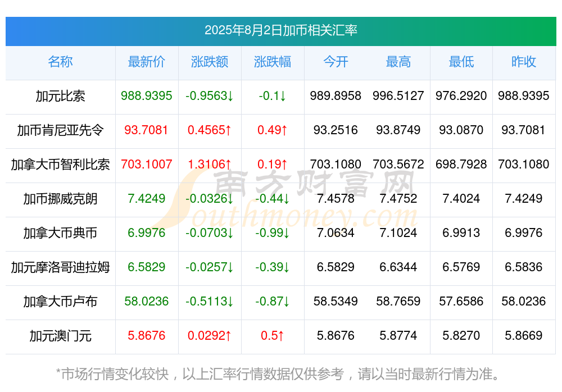
Task: Click the row name 加元澳门元
Action: point(60,336)
